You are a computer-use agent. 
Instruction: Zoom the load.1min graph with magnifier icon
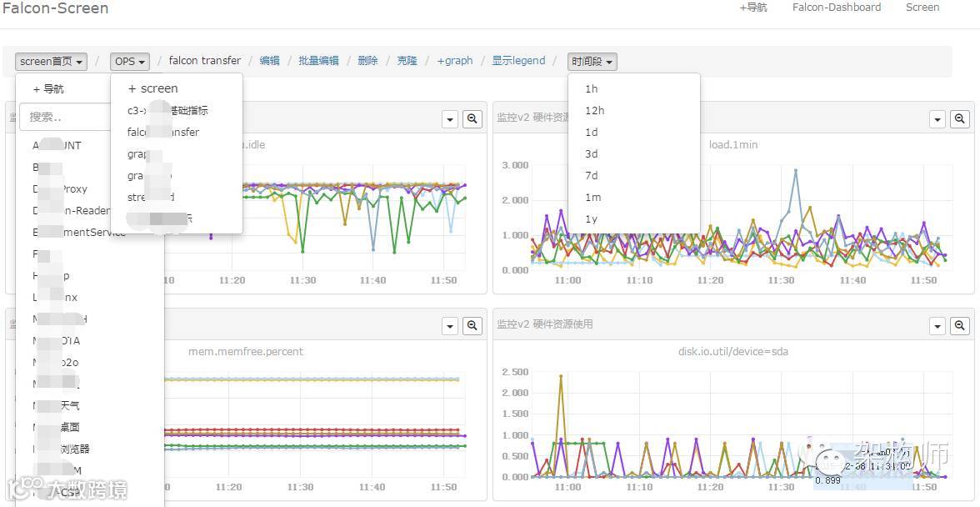959,118
